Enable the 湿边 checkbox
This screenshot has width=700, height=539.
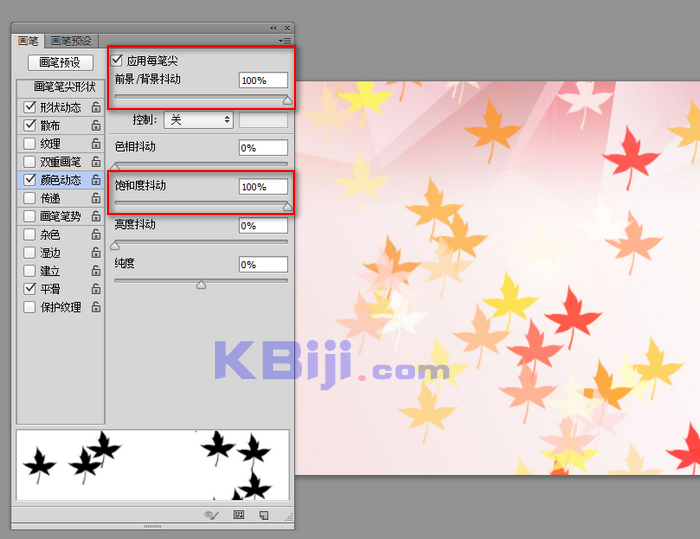(x=29, y=253)
